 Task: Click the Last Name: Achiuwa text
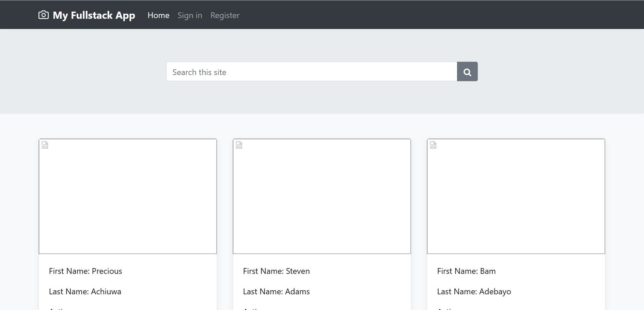coord(85,292)
